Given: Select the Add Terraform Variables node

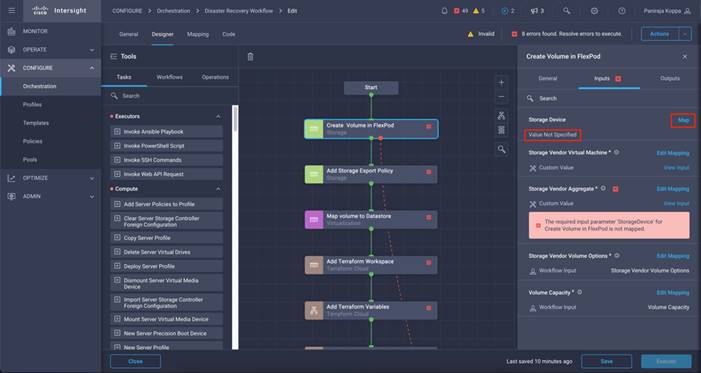Looking at the screenshot, I should click(x=371, y=310).
